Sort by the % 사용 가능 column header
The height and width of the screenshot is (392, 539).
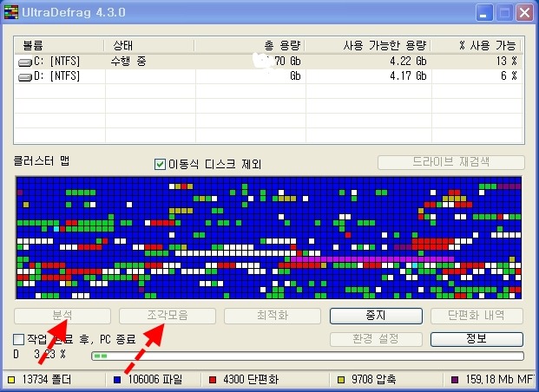pos(477,45)
